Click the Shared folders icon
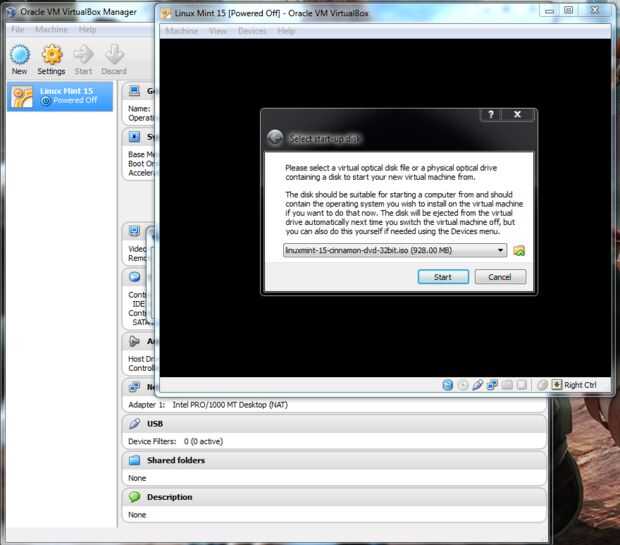Image resolution: width=620 pixels, height=545 pixels. (134, 460)
